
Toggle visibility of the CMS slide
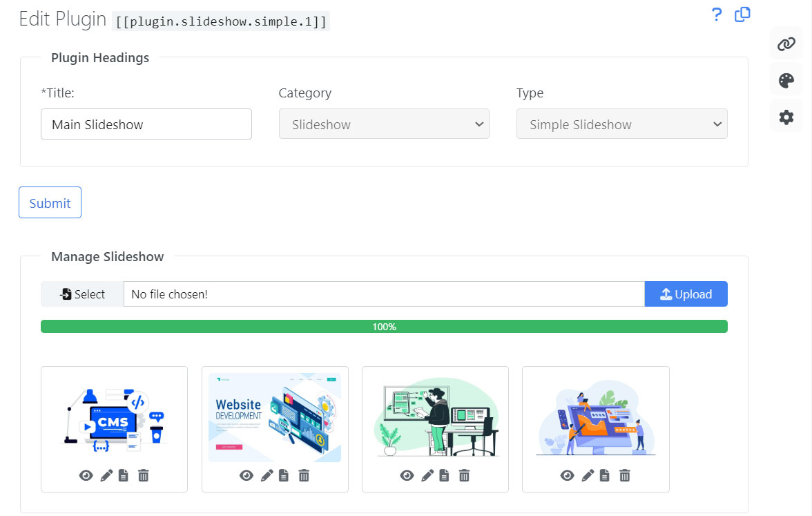86,475
